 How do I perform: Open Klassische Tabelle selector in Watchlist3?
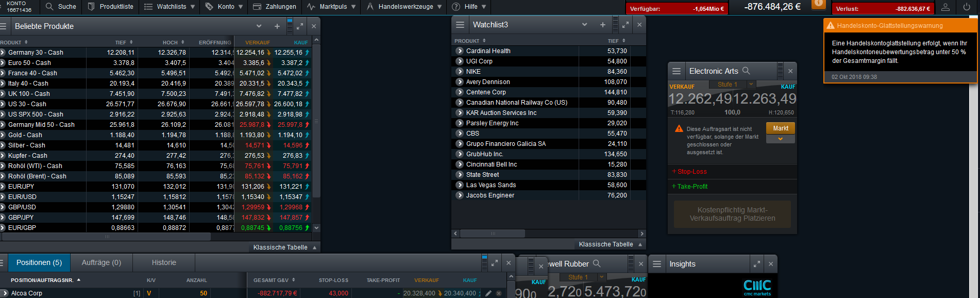[610, 244]
